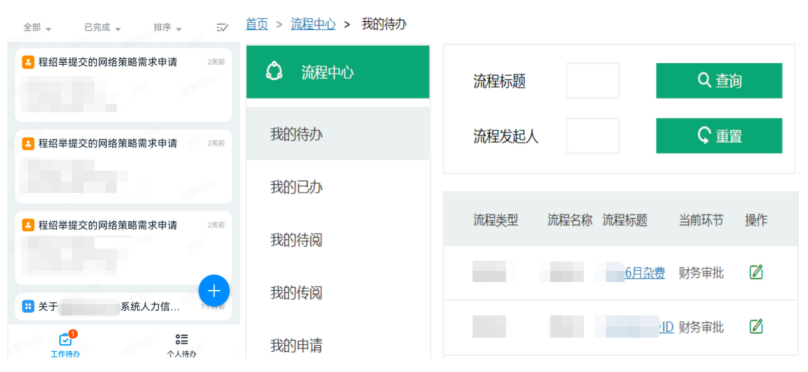The image size is (808, 372).
Task: Click the green 重置 reset button
Action: [x=719, y=136]
